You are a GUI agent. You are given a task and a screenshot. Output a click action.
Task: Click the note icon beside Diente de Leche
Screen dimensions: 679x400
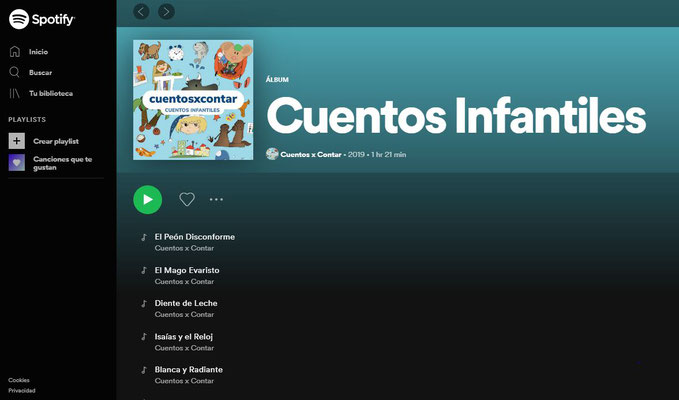click(144, 303)
